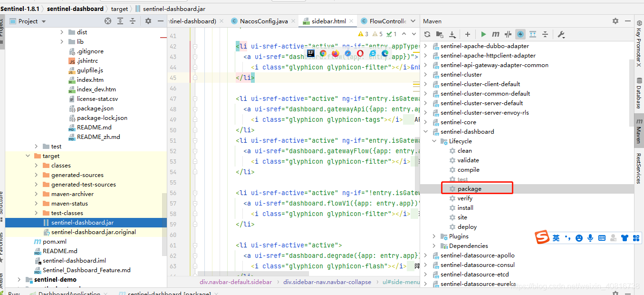The image size is (644, 295).
Task: Open sidebar.html in Opera browser icon
Action: (360, 53)
